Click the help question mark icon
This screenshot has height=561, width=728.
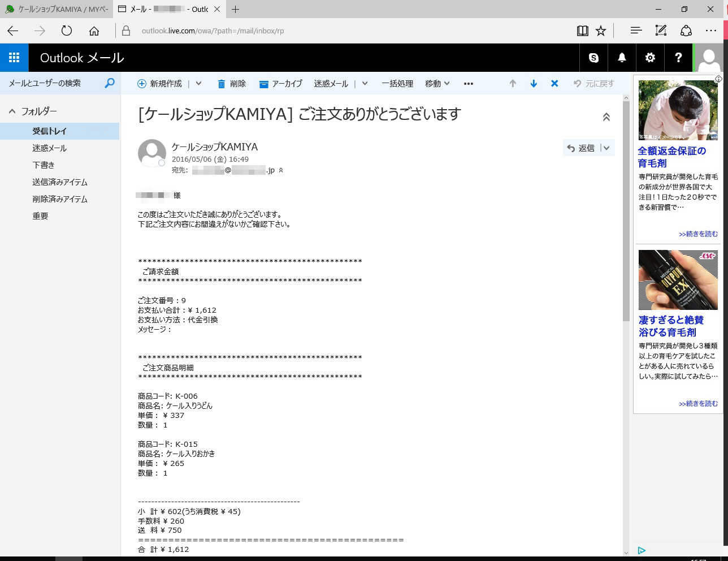[678, 58]
